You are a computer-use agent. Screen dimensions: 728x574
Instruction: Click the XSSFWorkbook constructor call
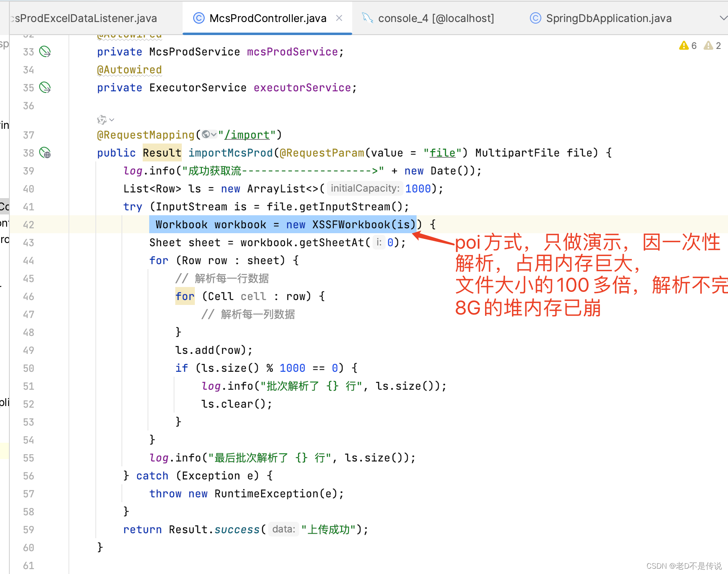[x=364, y=225]
